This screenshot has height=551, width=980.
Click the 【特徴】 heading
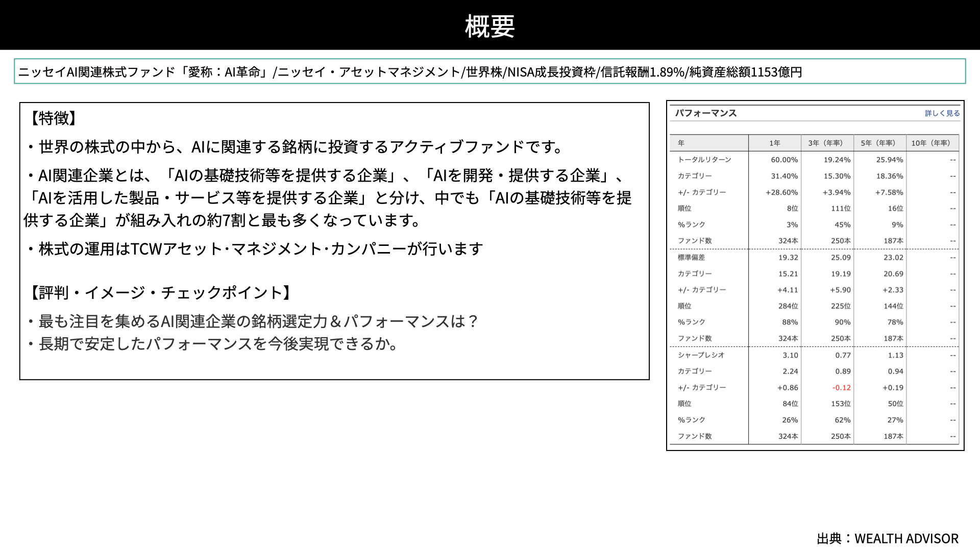tap(54, 118)
